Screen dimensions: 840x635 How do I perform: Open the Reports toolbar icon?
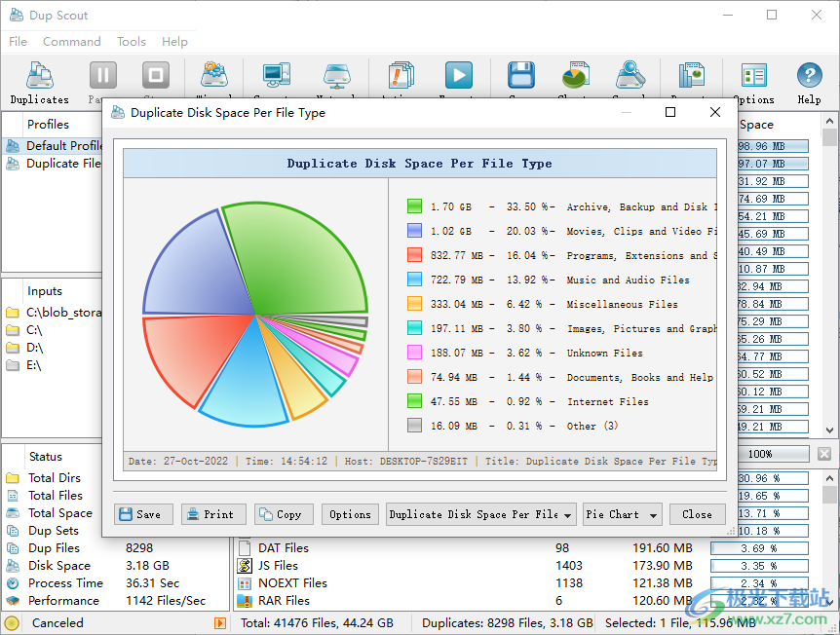tap(692, 75)
